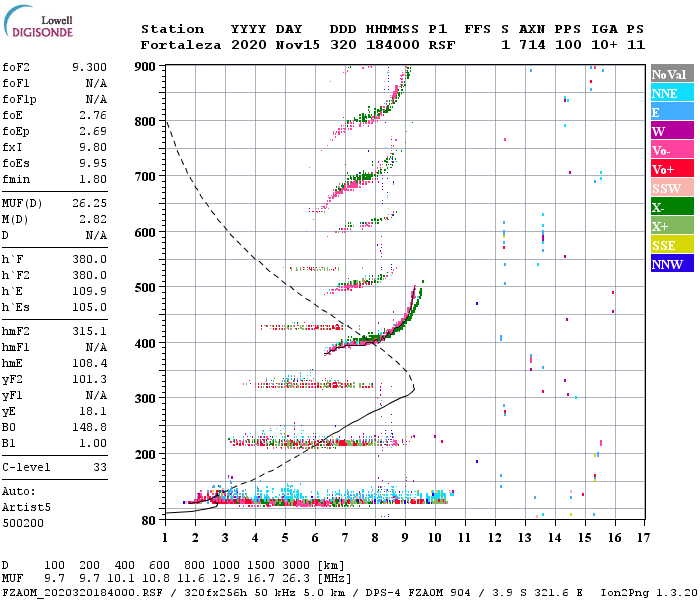The width and height of the screenshot is (700, 600).
Task: Click the AXN value 714
Action: click(x=532, y=45)
